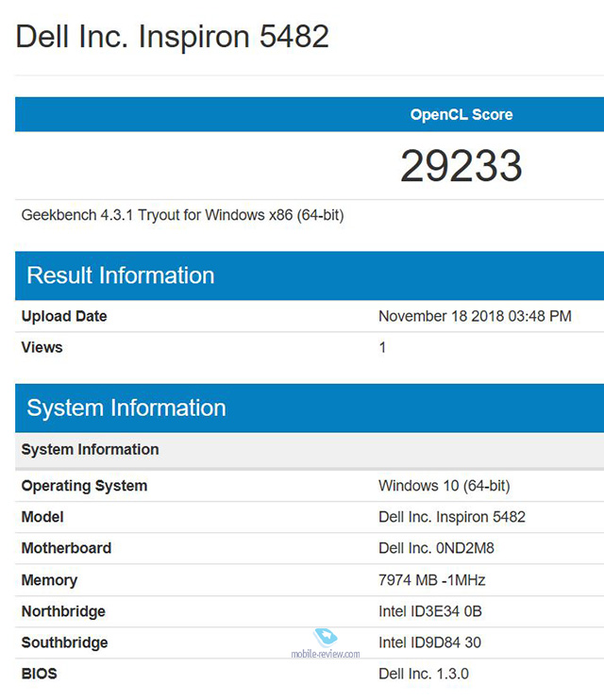Click the November 18 2018 03:48 PM value
This screenshot has height=700, width=604.
coord(475,316)
